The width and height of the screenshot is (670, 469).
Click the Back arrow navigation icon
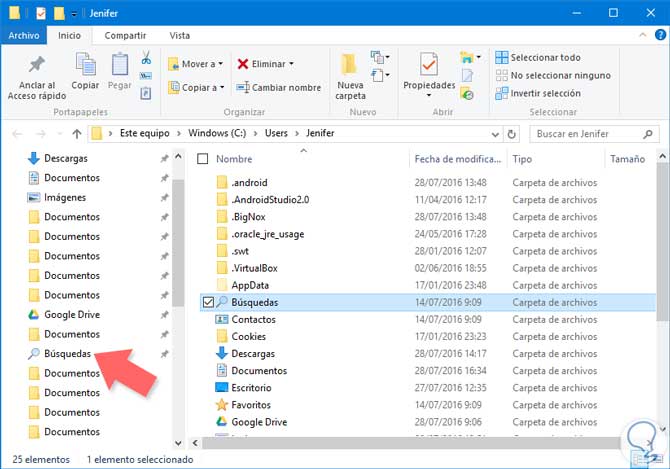(x=17, y=134)
